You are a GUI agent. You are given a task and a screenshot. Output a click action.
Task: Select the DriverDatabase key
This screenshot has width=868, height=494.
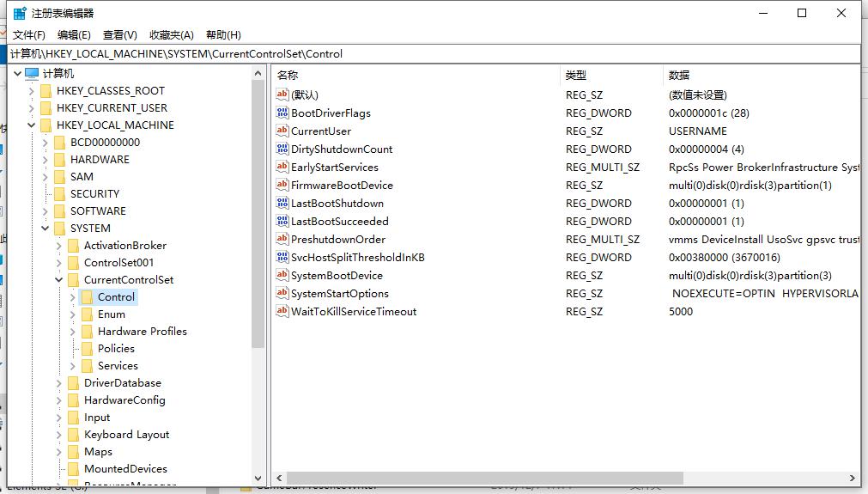(122, 382)
